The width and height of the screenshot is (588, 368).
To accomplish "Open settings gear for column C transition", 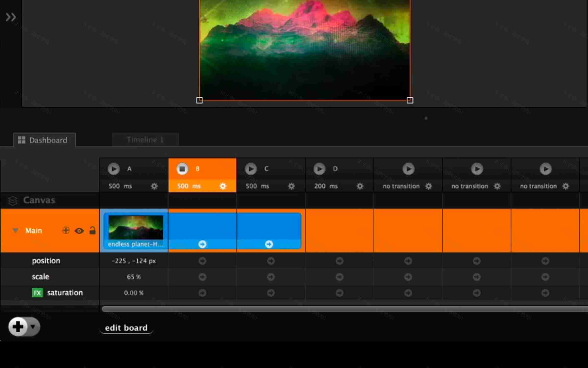I will (291, 186).
